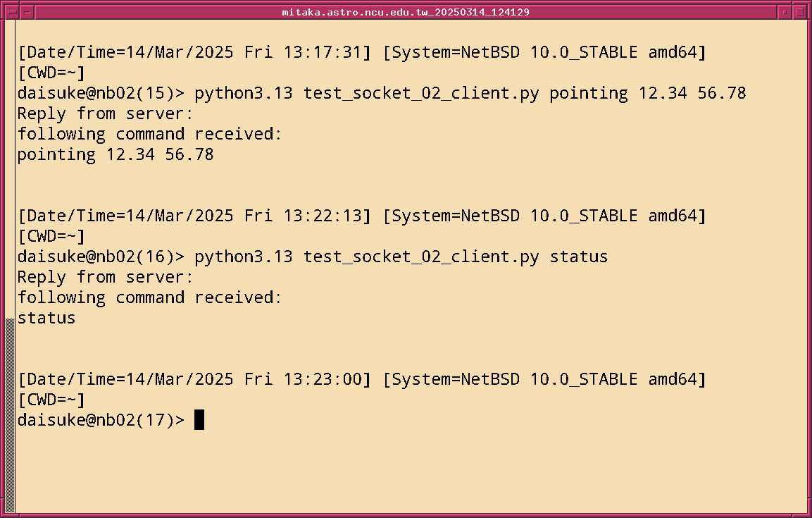Click the lone 'status' server output line
Screen dimensions: 812x518
click(x=46, y=318)
